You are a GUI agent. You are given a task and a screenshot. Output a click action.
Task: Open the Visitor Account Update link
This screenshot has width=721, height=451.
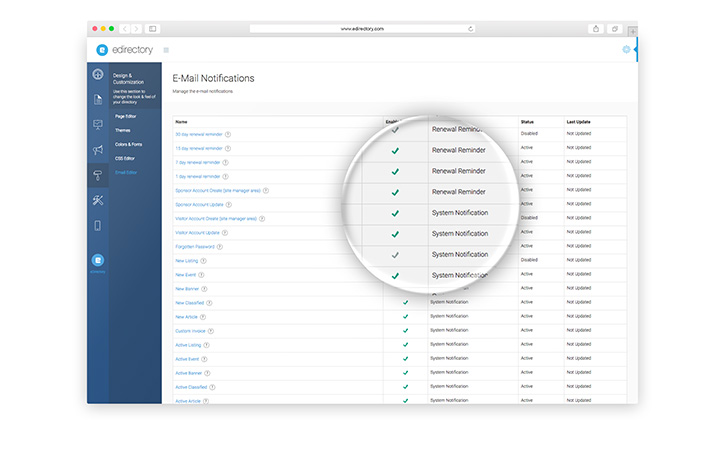coord(197,233)
